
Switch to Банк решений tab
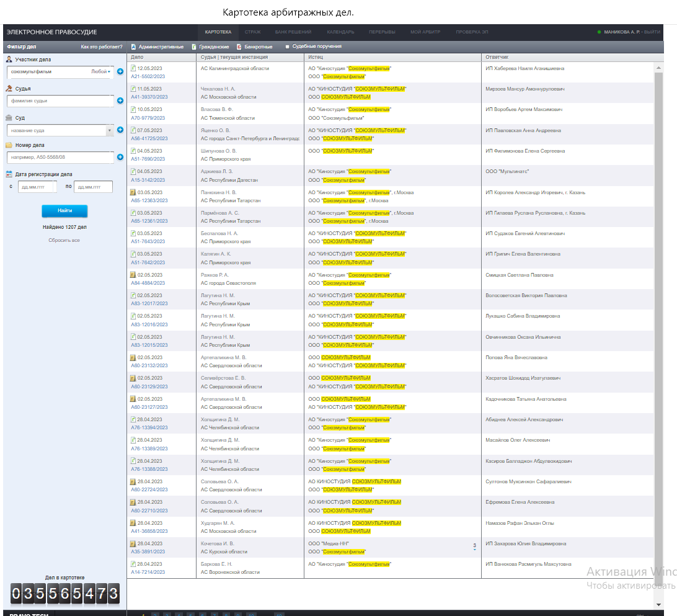pos(293,32)
